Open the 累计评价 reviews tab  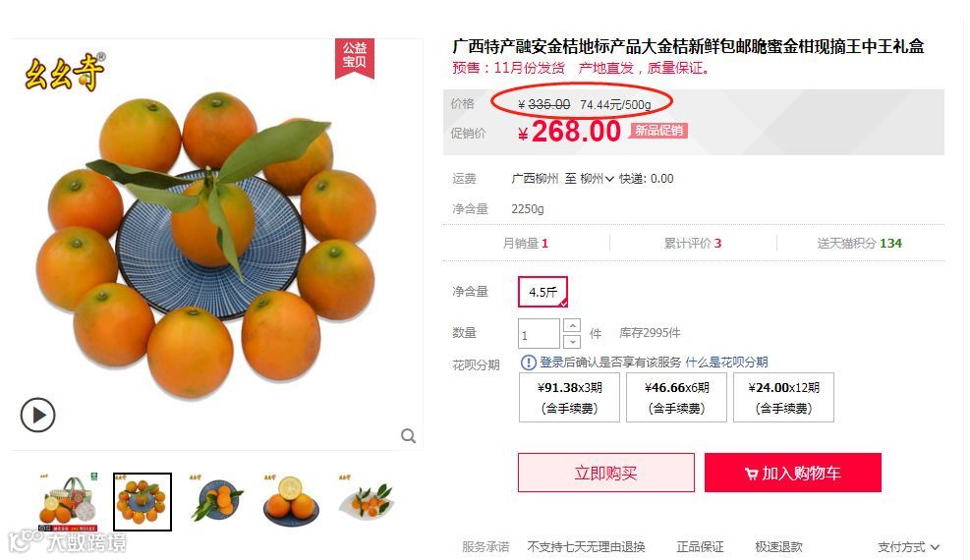(x=693, y=243)
